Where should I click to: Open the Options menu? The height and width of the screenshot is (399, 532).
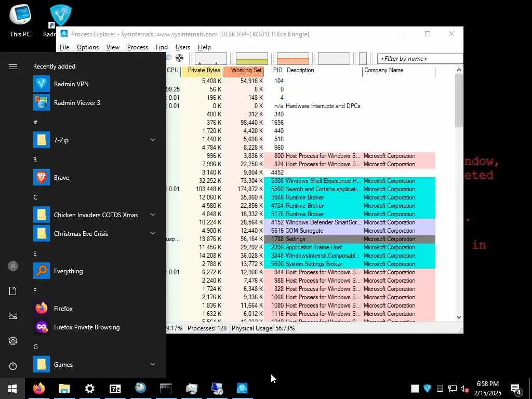click(87, 47)
